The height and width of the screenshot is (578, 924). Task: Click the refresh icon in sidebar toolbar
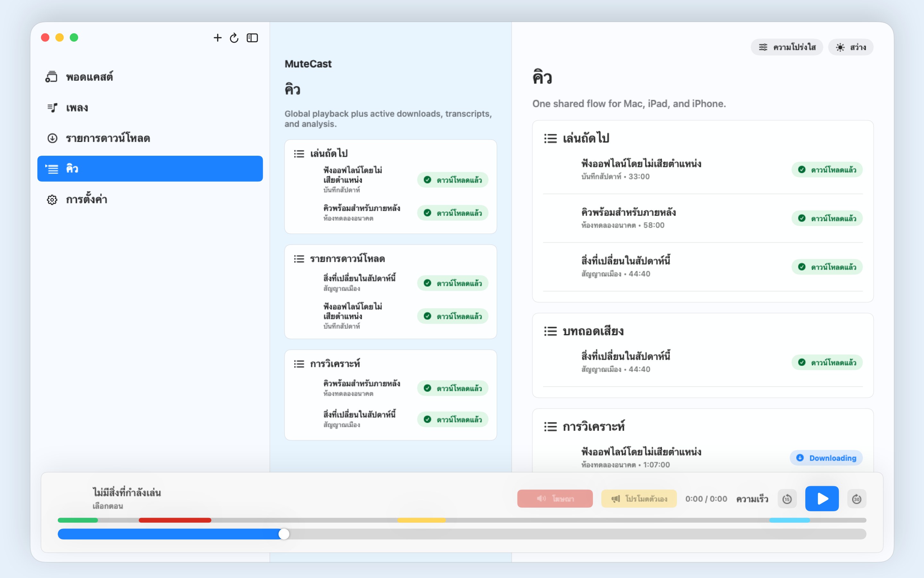click(234, 38)
